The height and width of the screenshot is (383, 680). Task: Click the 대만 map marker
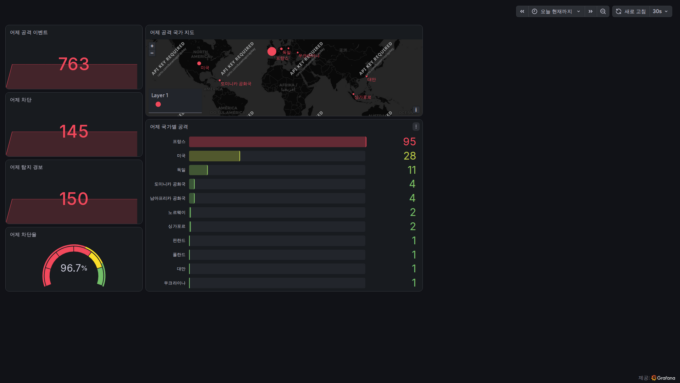(x=366, y=76)
